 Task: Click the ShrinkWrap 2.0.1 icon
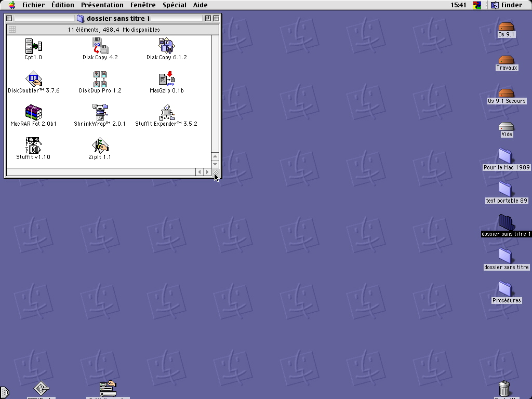point(100,112)
